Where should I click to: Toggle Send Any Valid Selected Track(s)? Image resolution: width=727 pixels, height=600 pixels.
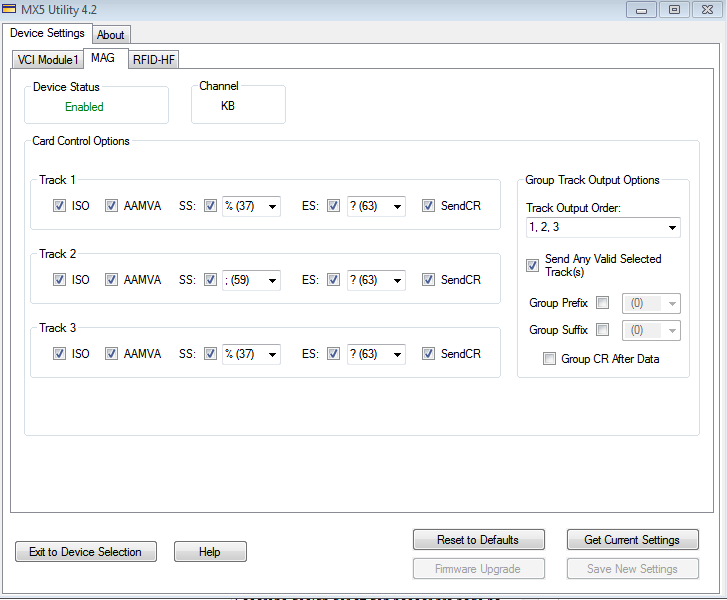click(x=532, y=266)
